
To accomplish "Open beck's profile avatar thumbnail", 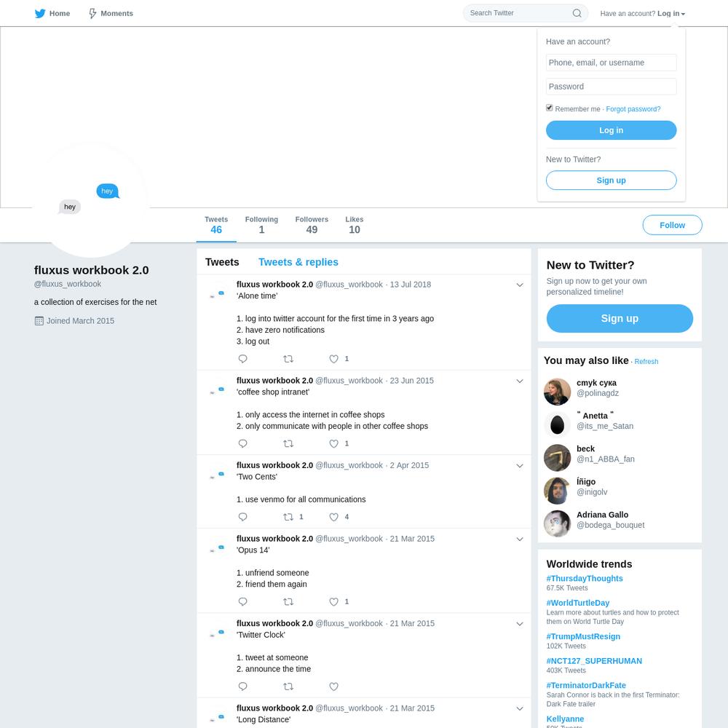I will [x=557, y=458].
